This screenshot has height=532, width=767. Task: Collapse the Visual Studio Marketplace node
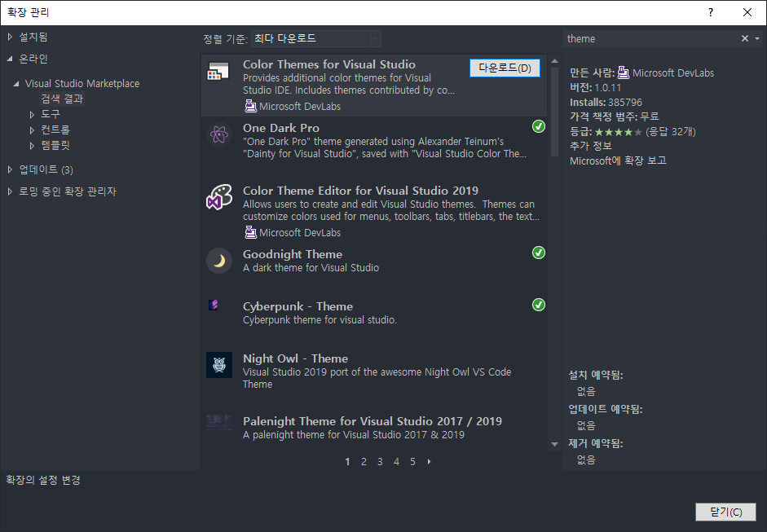point(16,84)
